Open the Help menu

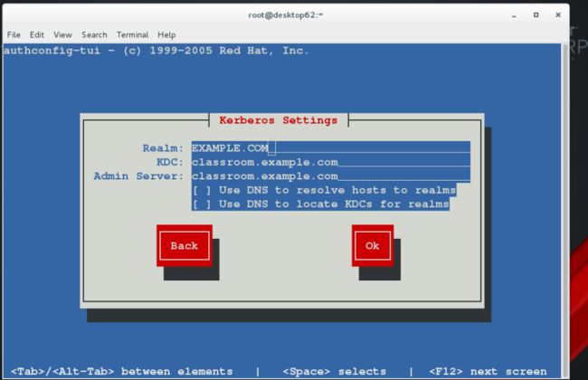[x=166, y=35]
